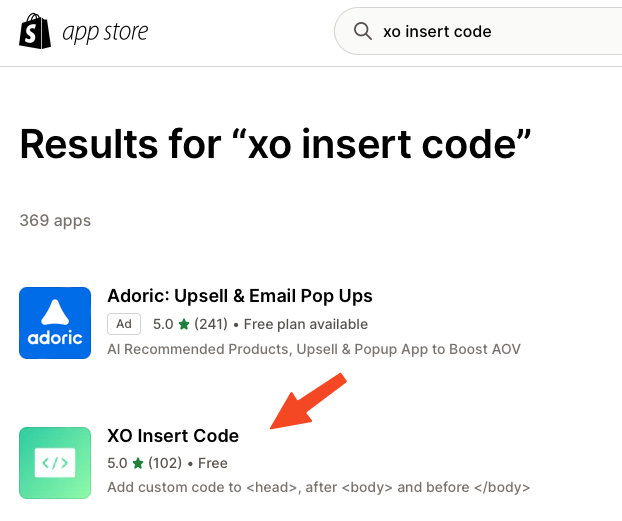Click Adoric's (241) review count
This screenshot has width=622, height=521.
210,324
